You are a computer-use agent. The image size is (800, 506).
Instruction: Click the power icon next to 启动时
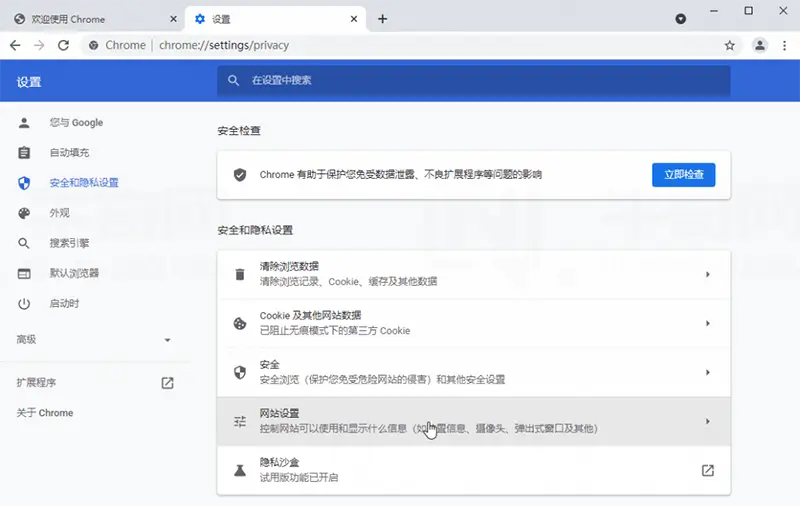point(24,303)
